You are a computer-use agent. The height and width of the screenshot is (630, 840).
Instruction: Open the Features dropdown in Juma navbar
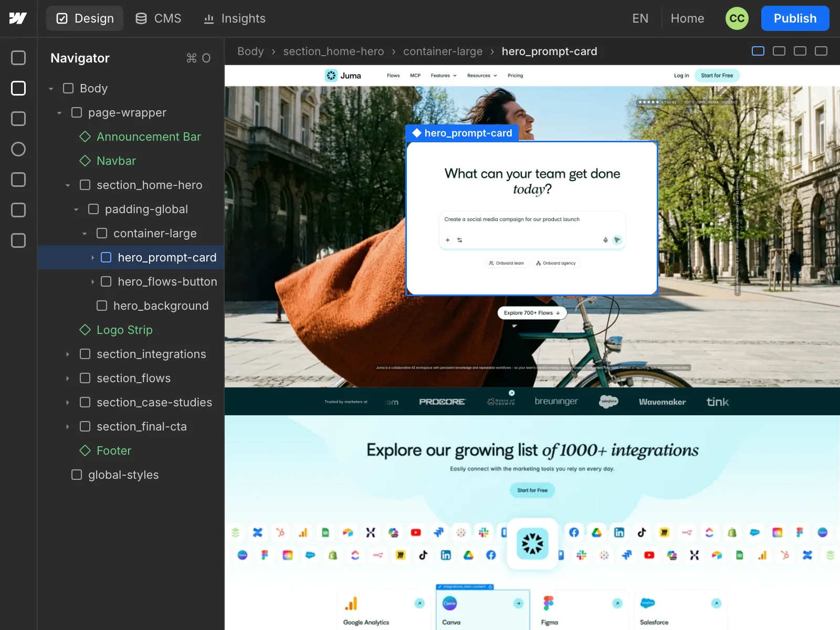[444, 76]
